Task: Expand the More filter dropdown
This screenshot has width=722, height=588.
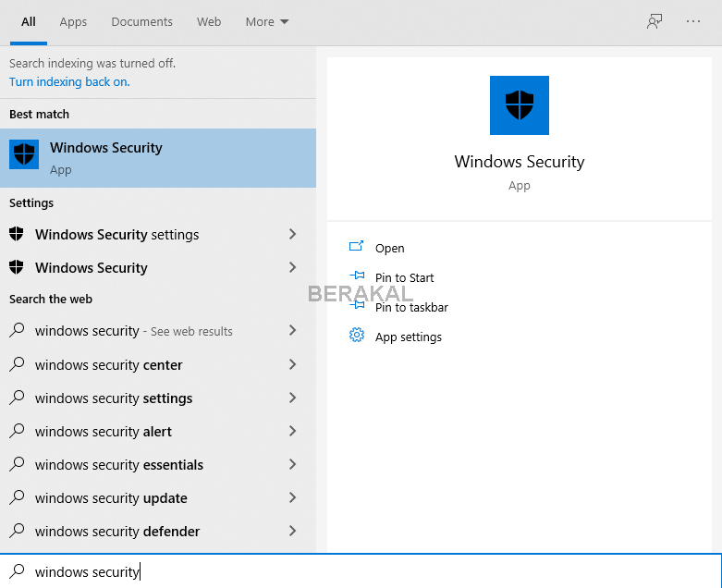Action: [x=267, y=21]
